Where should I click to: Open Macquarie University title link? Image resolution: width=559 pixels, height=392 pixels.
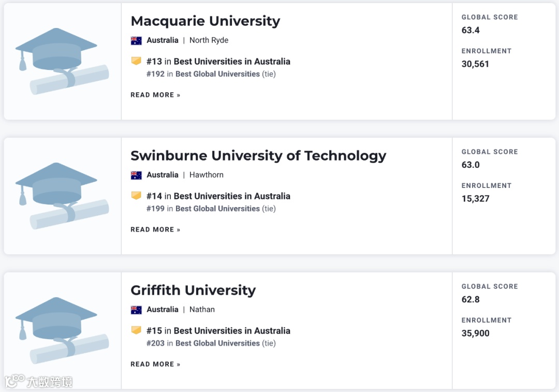(x=205, y=21)
